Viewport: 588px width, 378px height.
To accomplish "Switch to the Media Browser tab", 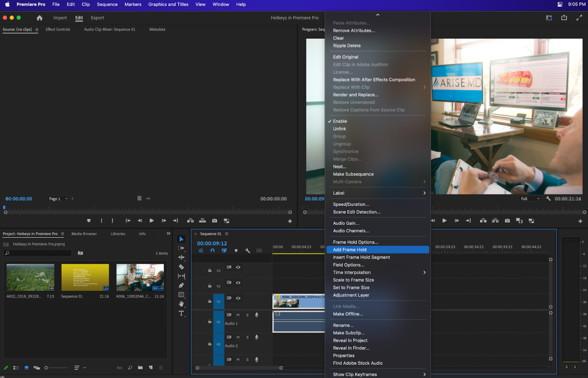I will (x=84, y=234).
